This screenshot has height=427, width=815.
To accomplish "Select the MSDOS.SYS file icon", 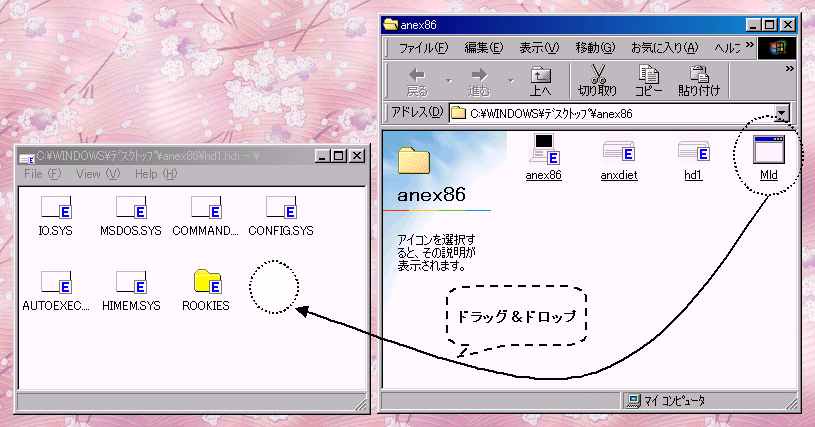I will [x=130, y=209].
